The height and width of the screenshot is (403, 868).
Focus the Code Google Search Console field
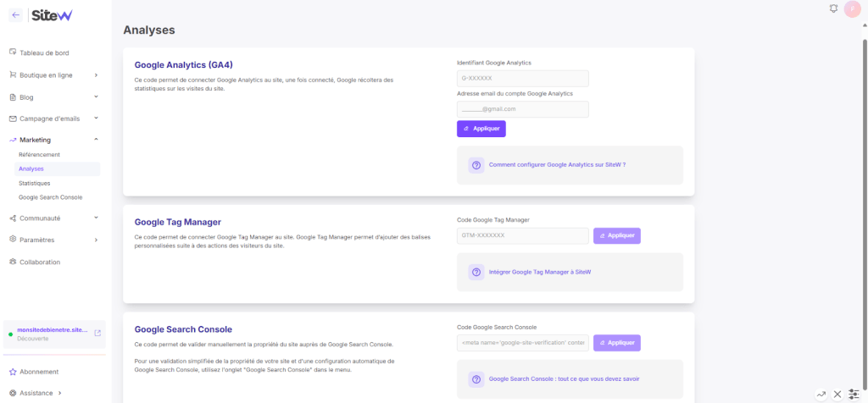522,343
